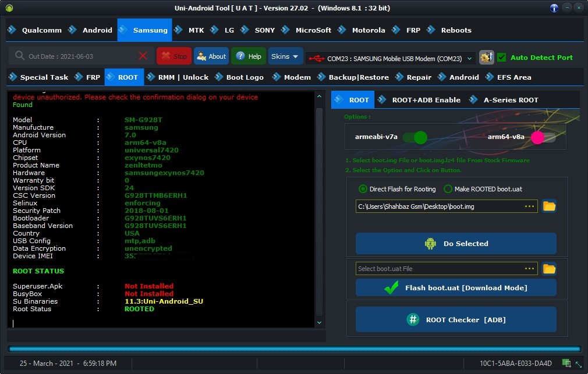This screenshot has height=374, width=588.
Task: Click the magnifier search icon
Action: [x=20, y=56]
